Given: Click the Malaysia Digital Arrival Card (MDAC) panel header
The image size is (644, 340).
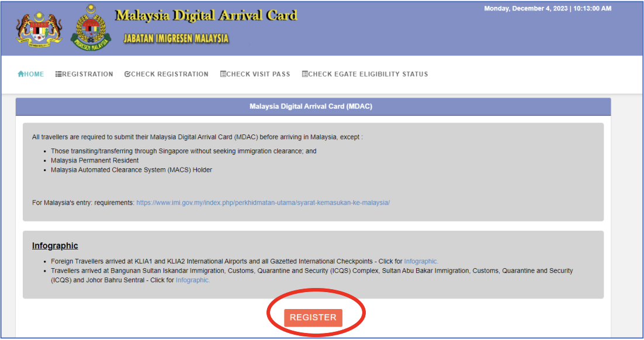Looking at the screenshot, I should (x=311, y=106).
